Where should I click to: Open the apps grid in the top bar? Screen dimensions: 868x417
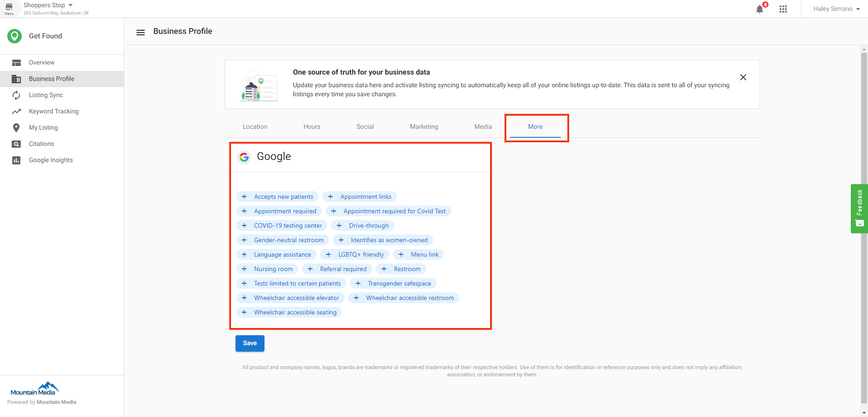point(783,9)
